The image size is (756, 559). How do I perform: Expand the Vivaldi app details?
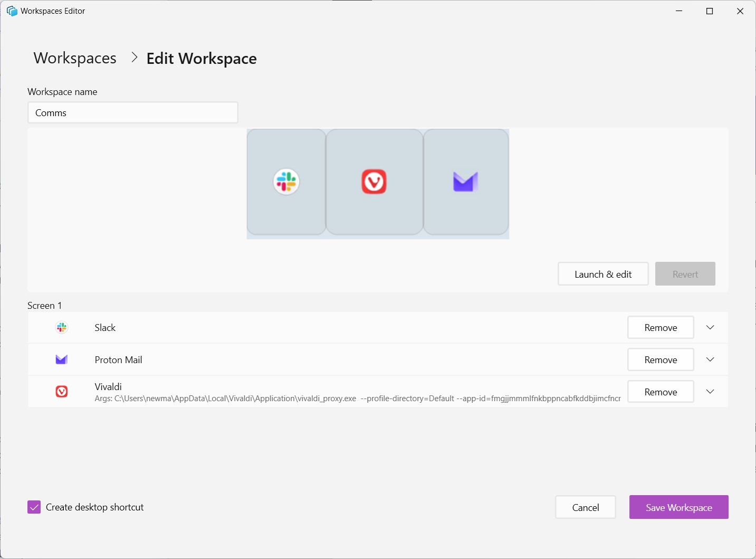(x=710, y=392)
